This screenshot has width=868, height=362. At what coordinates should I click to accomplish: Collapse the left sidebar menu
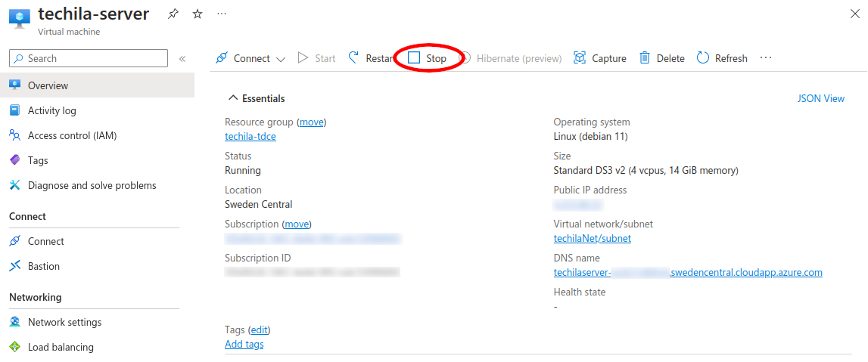pos(182,58)
